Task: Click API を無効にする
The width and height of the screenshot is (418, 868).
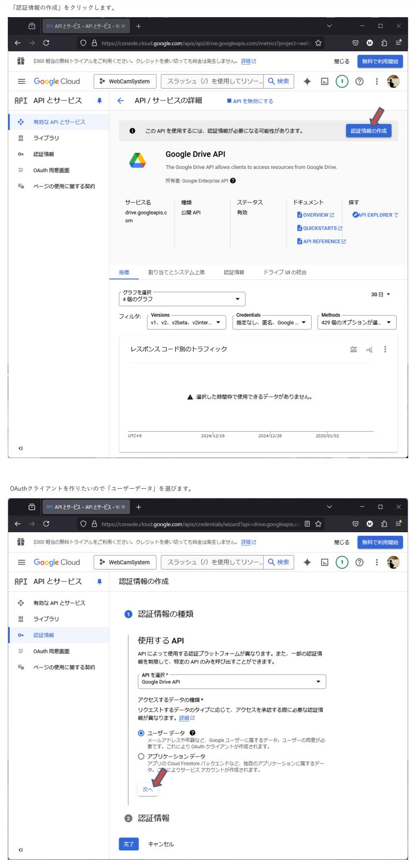Action: point(250,101)
